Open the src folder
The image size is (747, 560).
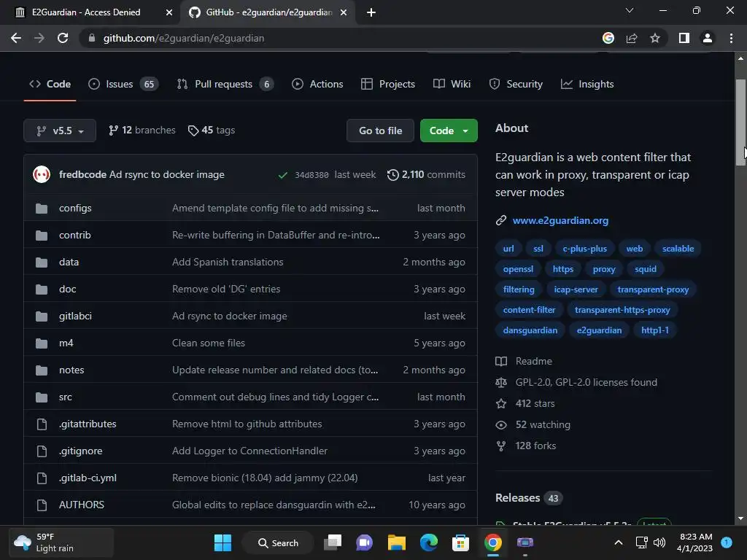tap(65, 397)
